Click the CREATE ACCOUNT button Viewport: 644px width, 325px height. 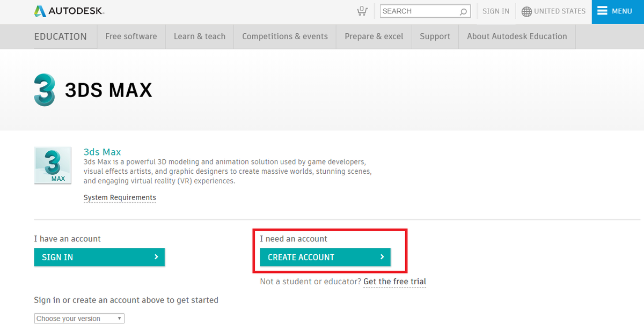pyautogui.click(x=325, y=257)
